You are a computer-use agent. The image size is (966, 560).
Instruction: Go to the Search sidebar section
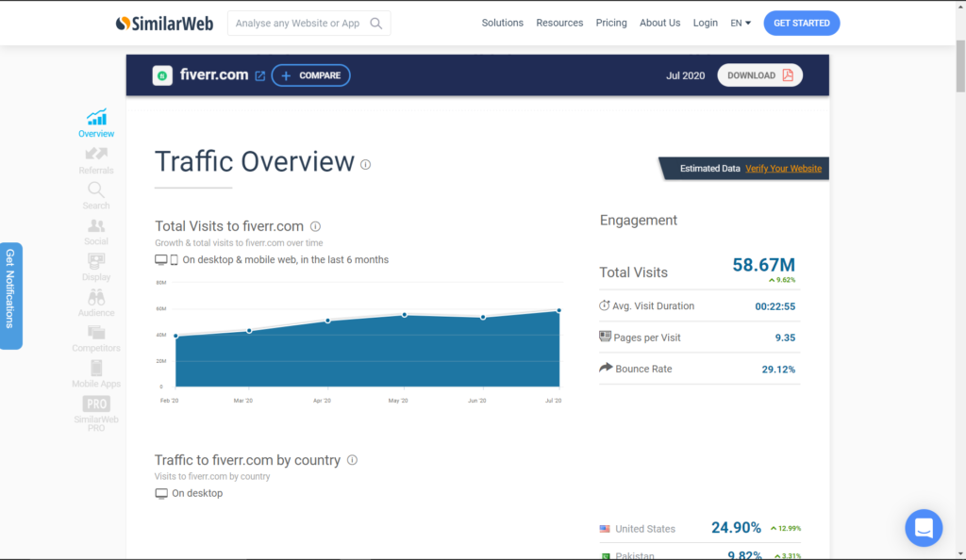tap(96, 190)
